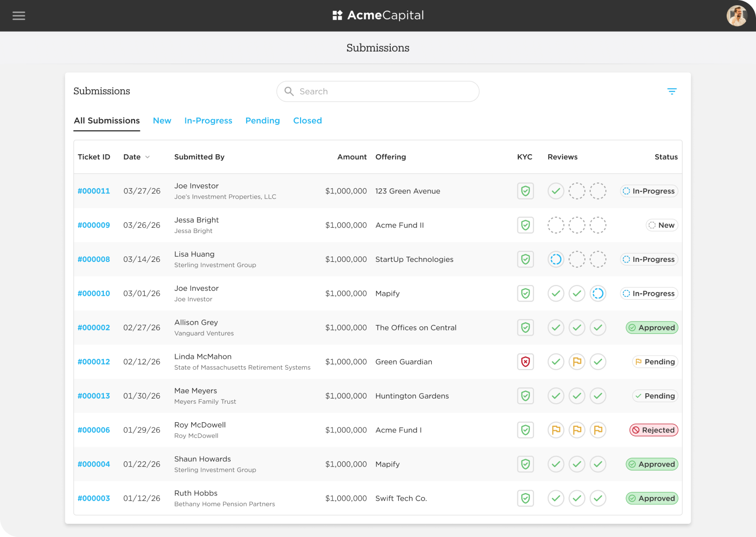
Task: Select '123 Green Avenue' offering cell
Action: [x=408, y=191]
